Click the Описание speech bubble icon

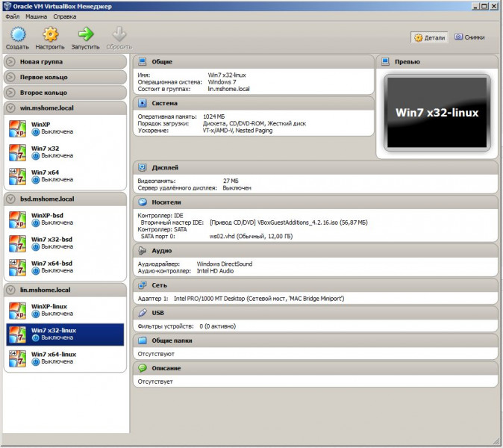pyautogui.click(x=142, y=368)
